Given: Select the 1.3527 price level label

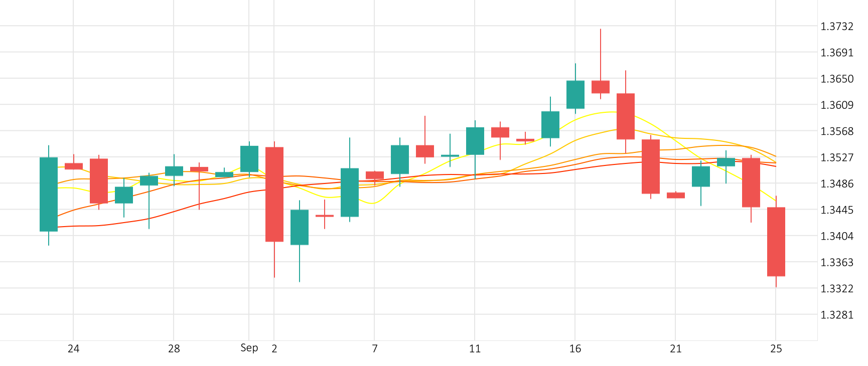Looking at the screenshot, I should (836, 157).
